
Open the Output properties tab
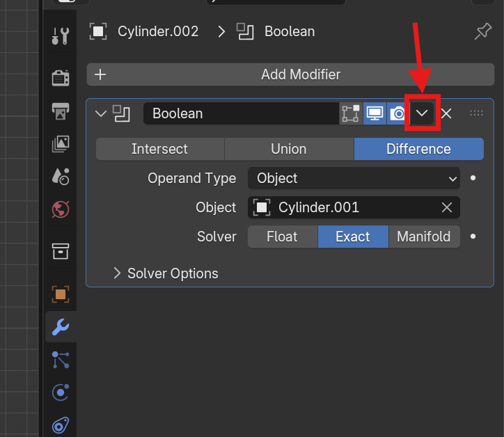61,111
